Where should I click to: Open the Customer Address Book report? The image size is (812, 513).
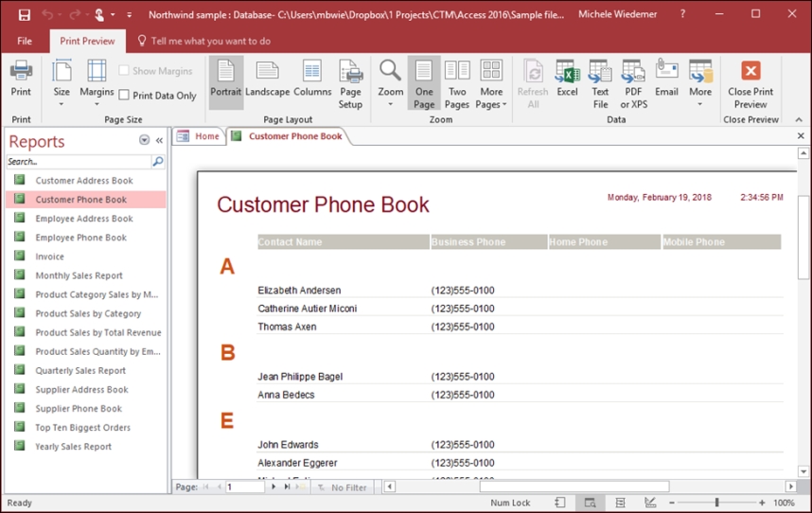[84, 180]
